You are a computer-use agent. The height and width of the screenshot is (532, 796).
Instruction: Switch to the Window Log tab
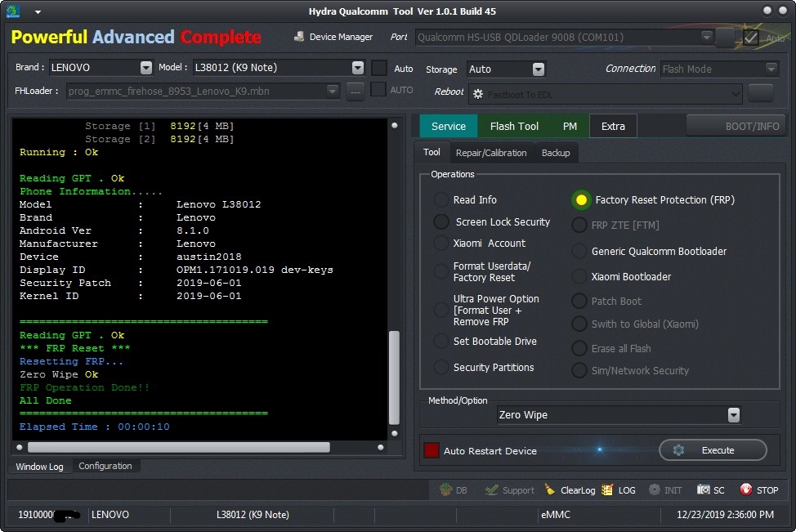click(39, 466)
